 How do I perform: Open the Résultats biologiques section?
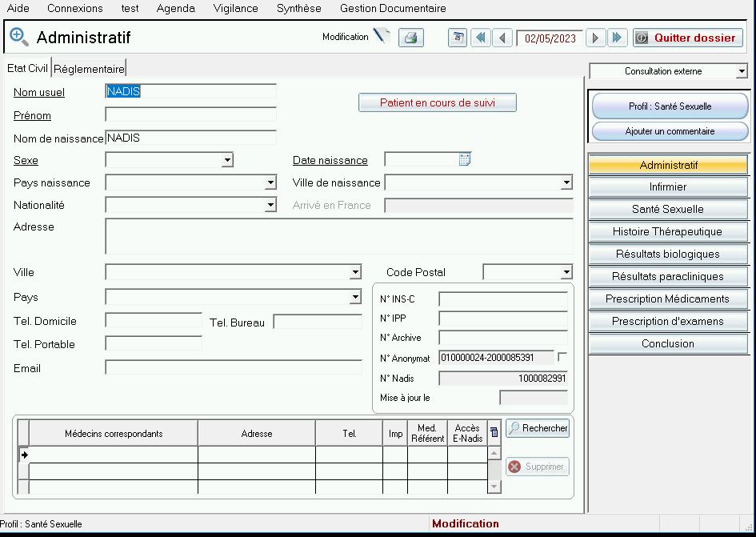click(668, 254)
